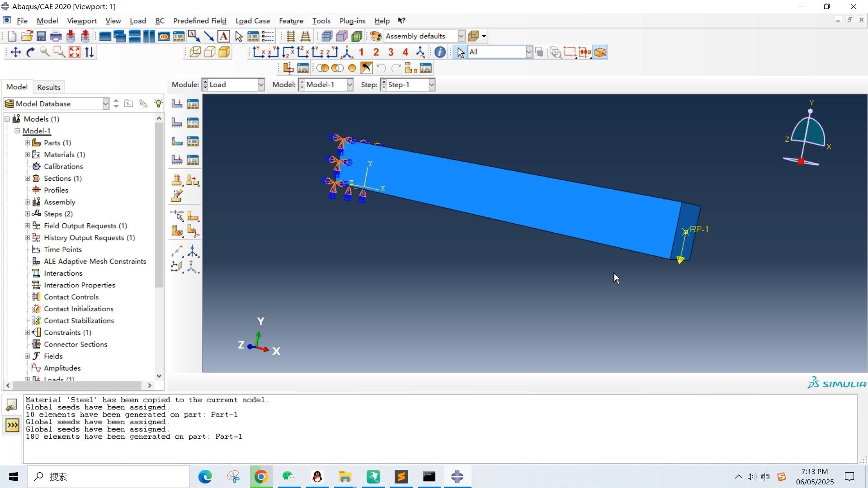The height and width of the screenshot is (488, 868).
Task: Click the Create Load icon
Action: click(x=177, y=104)
